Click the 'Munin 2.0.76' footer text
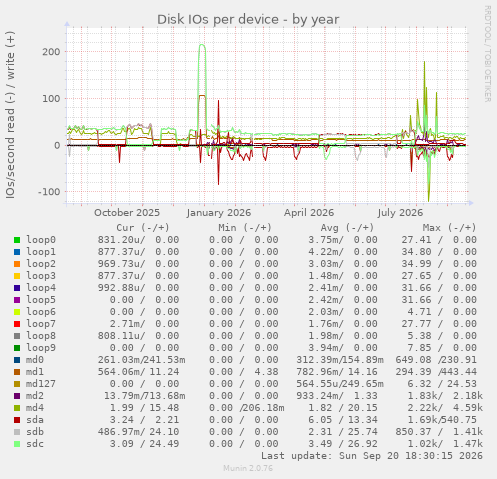This screenshot has width=497, height=479. coord(248,468)
